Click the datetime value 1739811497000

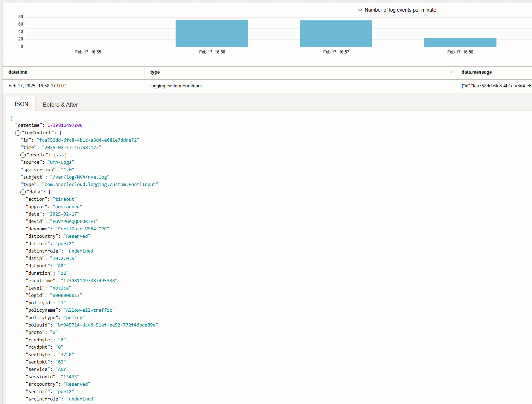[x=65, y=125]
